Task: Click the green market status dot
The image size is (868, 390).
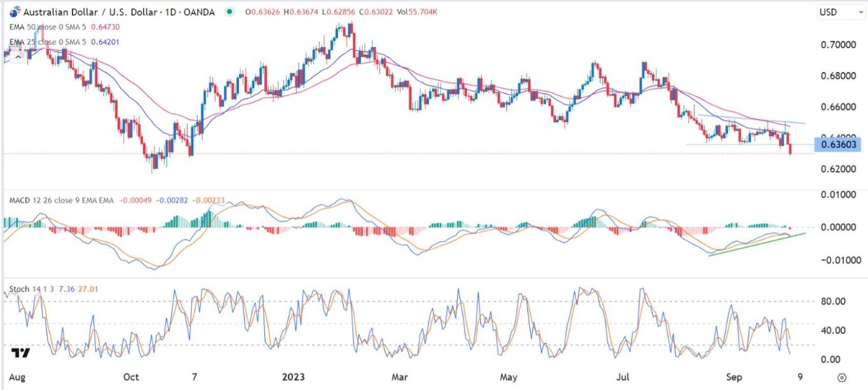Action: (228, 12)
